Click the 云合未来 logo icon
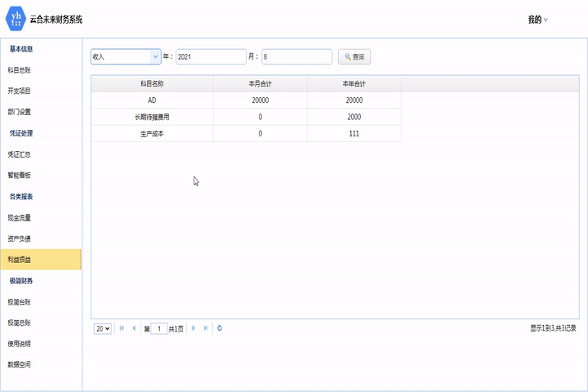 coord(16,19)
